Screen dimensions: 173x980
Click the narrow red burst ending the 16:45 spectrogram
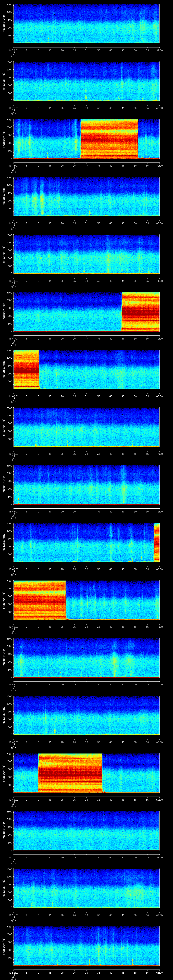156,542
